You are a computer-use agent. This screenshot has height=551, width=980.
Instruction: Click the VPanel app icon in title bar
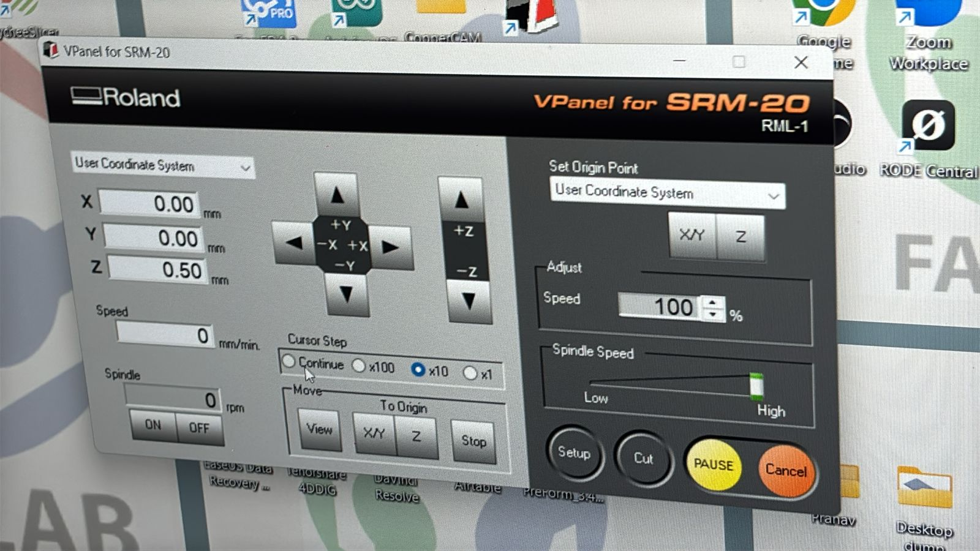click(x=50, y=51)
